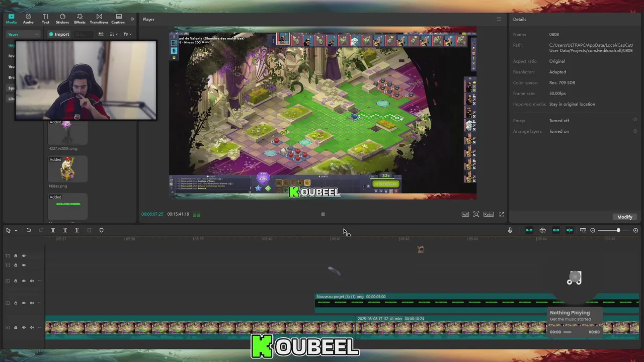The image size is (644, 362).
Task: Hide the main mkv video track
Action: point(24,327)
